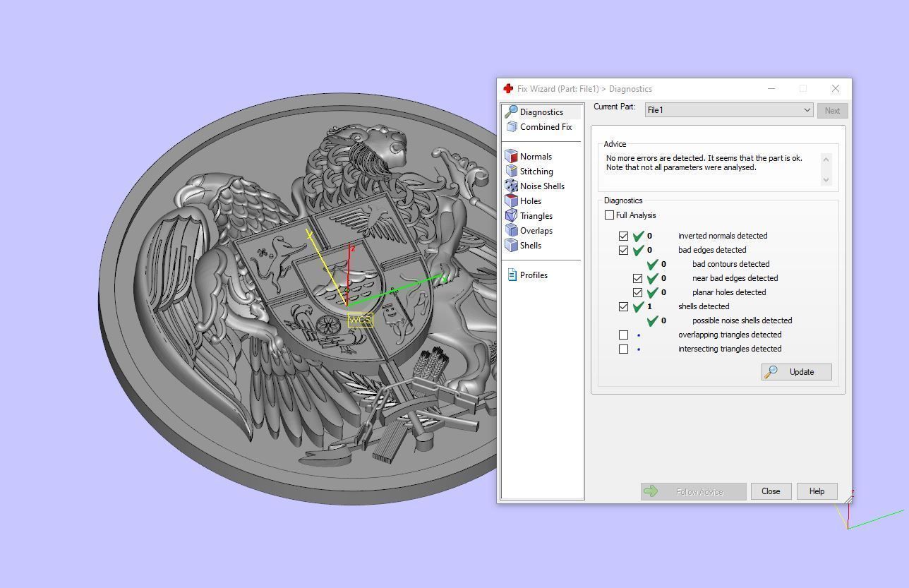Click the Close button
The width and height of the screenshot is (909, 588).
coord(771,491)
